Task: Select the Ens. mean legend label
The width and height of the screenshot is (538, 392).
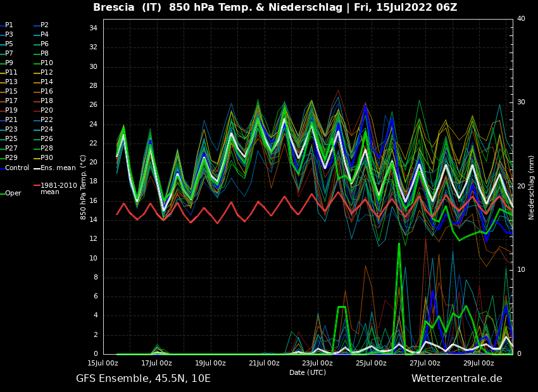Action: coord(58,168)
